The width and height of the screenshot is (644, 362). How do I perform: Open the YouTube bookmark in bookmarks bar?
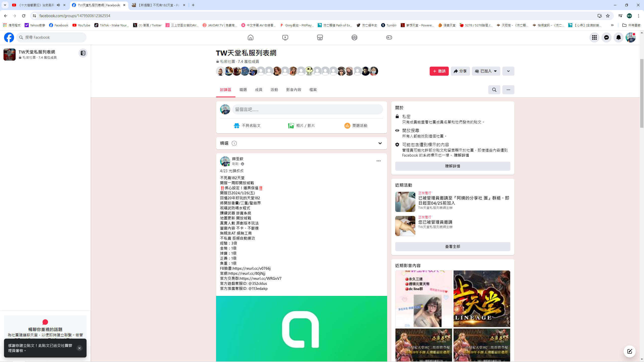pos(81,25)
